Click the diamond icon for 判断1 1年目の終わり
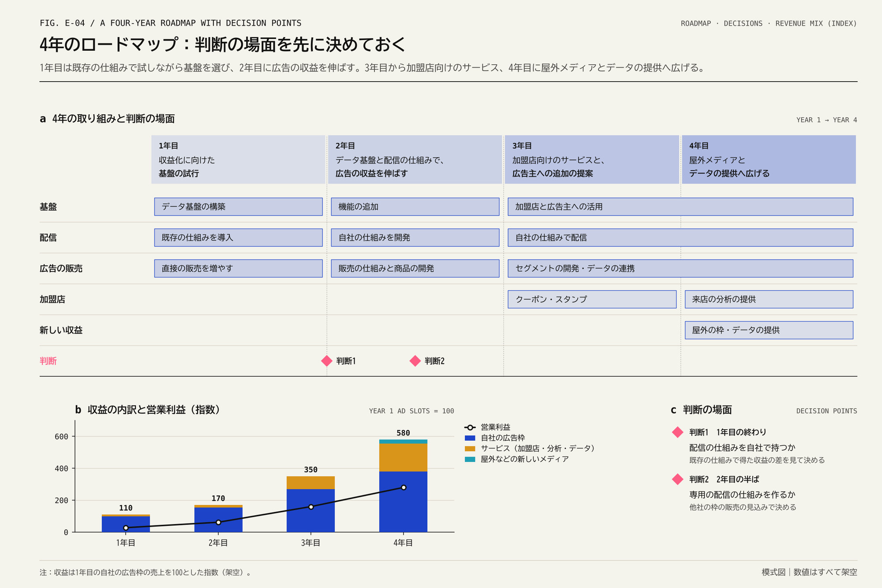The height and width of the screenshot is (588, 882). point(677,432)
